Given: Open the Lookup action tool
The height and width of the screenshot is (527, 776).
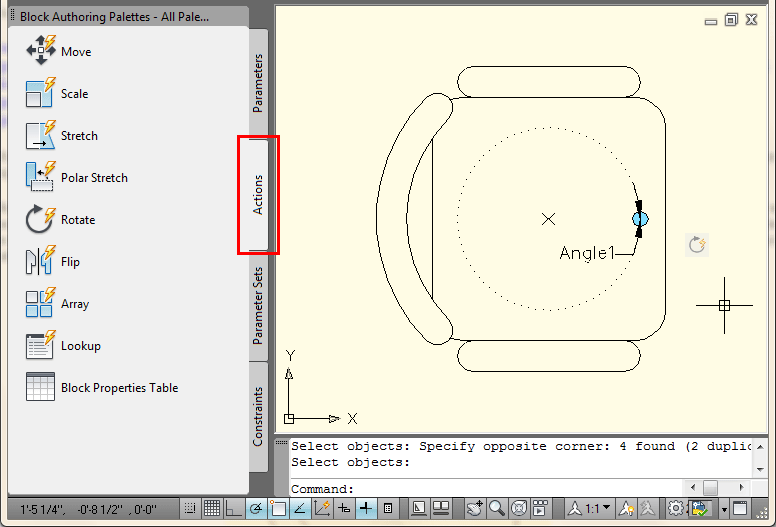Looking at the screenshot, I should tap(63, 345).
